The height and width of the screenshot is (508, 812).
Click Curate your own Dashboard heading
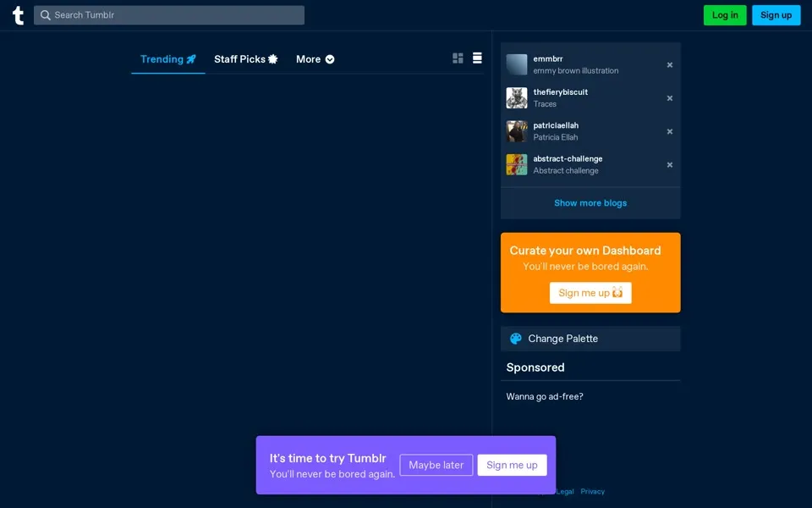point(585,251)
